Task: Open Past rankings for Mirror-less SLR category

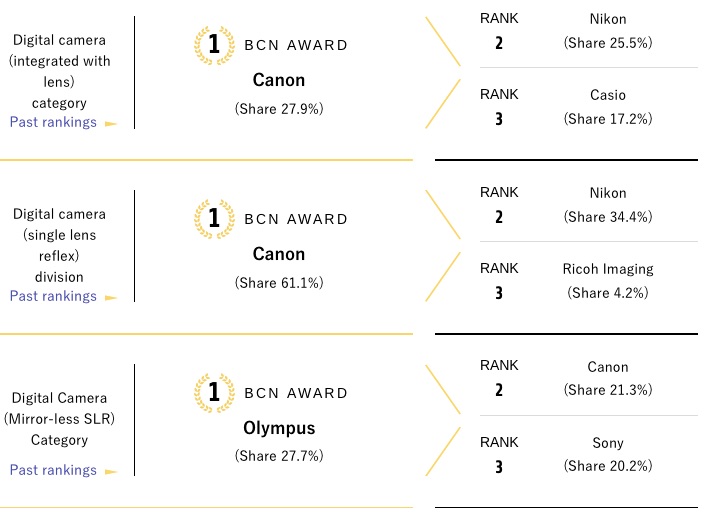Action: [53, 470]
